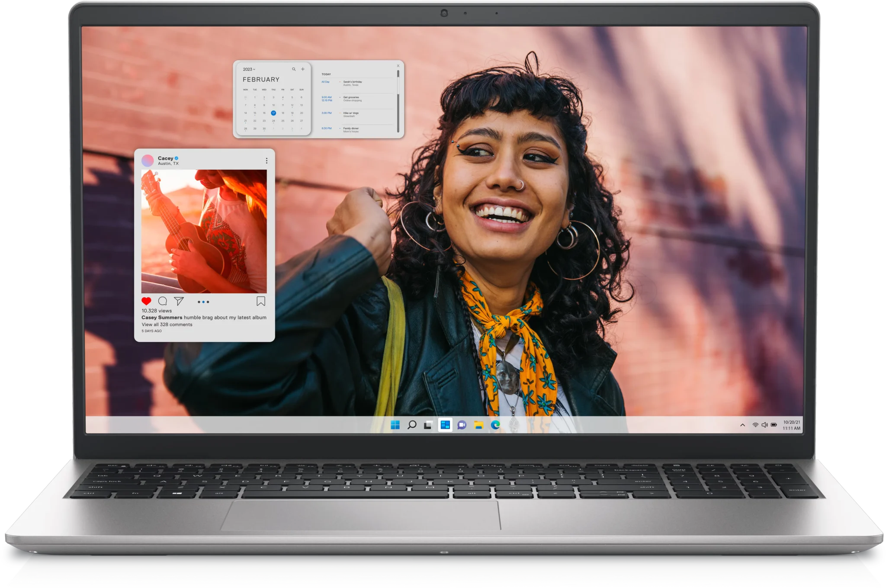Open the Teams Chat taskbar icon

click(x=462, y=425)
